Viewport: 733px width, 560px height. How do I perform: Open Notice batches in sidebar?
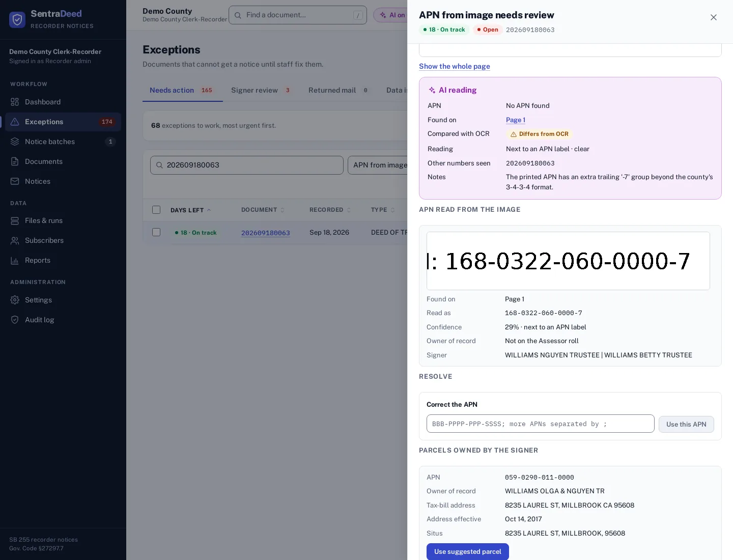point(63,142)
